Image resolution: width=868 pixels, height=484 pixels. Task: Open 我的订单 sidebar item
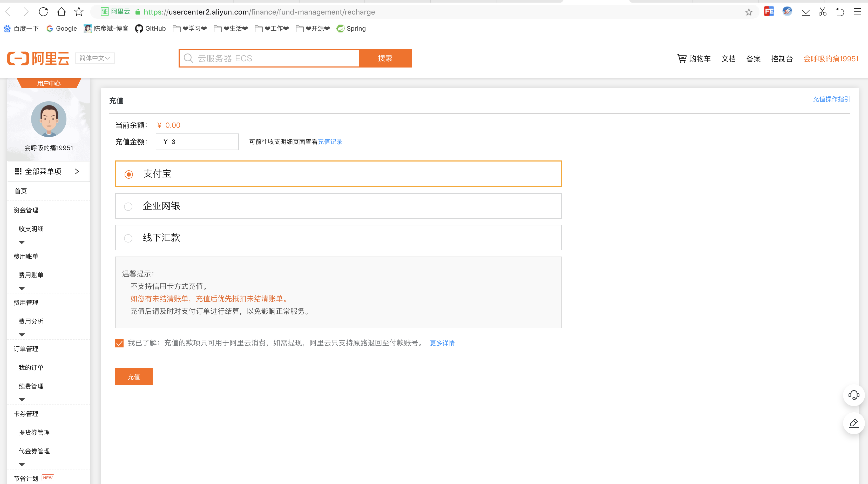click(31, 367)
